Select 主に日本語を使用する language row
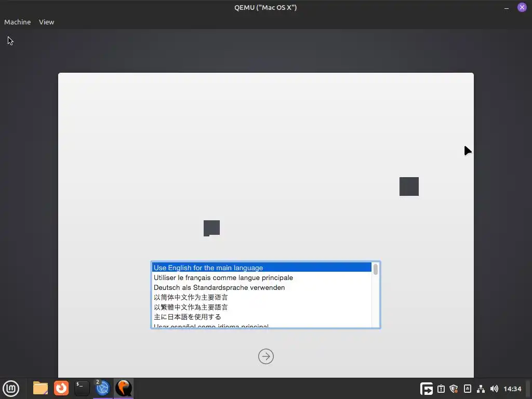This screenshot has height=399, width=532. tap(262, 317)
